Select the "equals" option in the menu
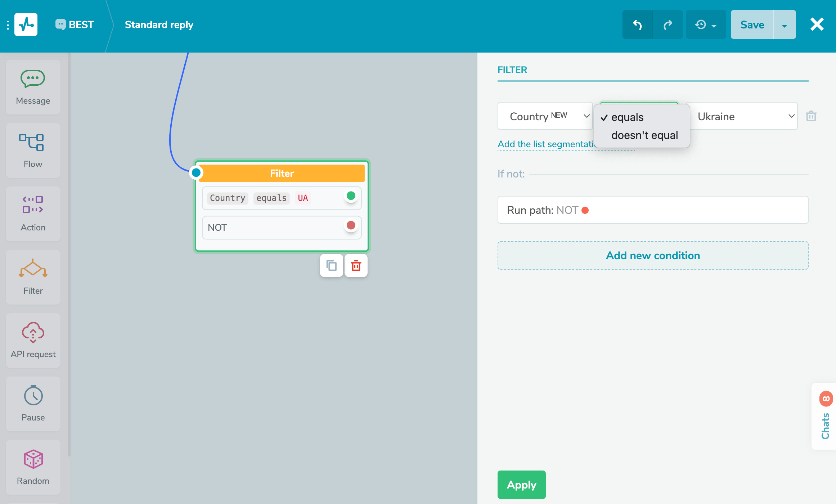Image resolution: width=836 pixels, height=504 pixels. click(x=627, y=117)
